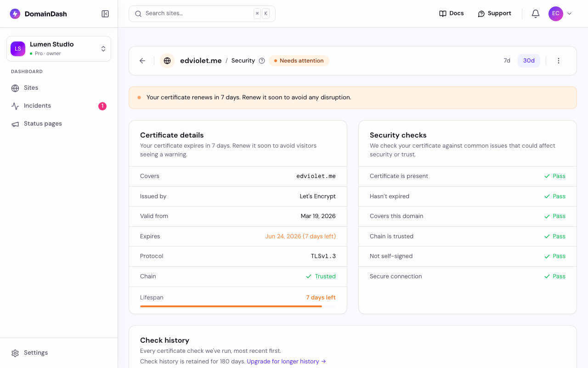The height and width of the screenshot is (368, 588).
Task: Click the Settings gear icon
Action: 15,353
